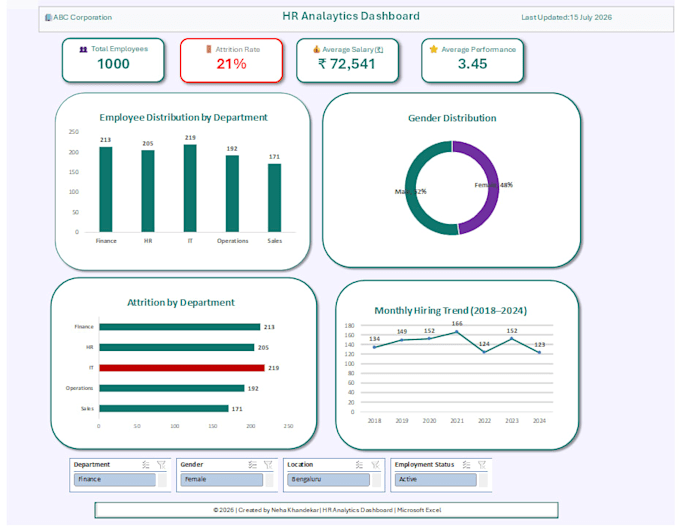Click the 2022 data point labeled 124
The image size is (680, 526).
(484, 352)
